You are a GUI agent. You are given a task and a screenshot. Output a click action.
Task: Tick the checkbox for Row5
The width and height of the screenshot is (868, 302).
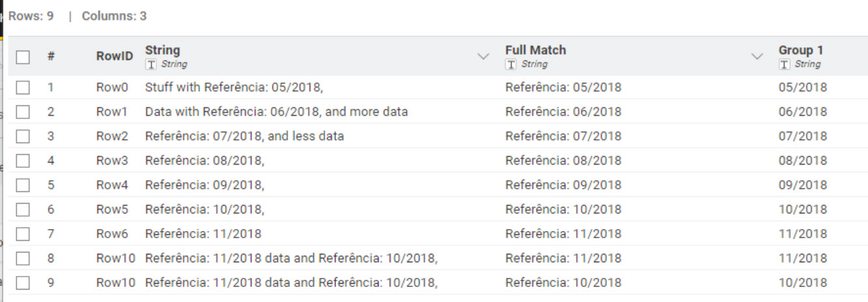23,210
